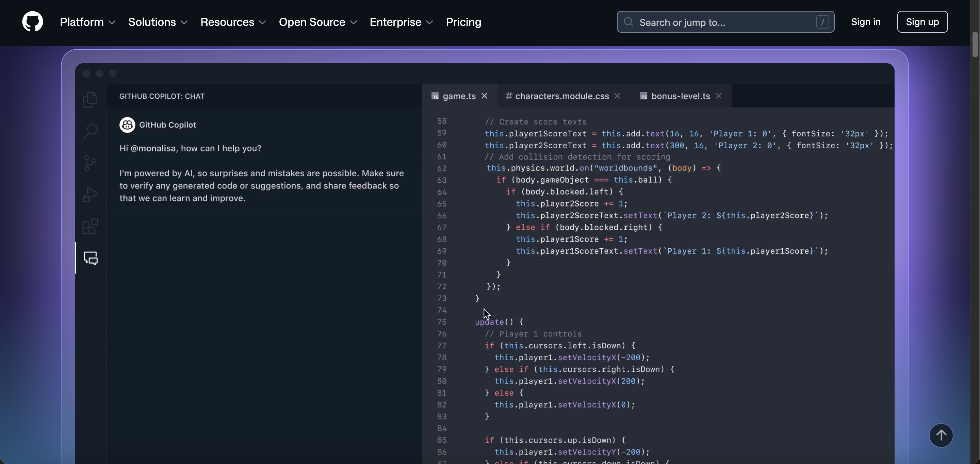Screen dimensions: 980x464
Task: Open the Search magnifier icon in editor sidebar
Action: [x=90, y=131]
